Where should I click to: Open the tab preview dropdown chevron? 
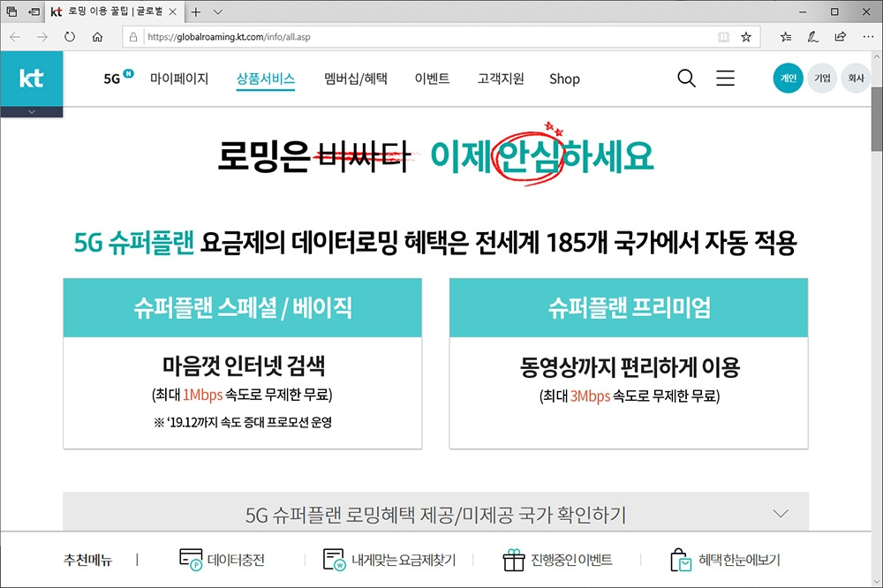pos(218,11)
